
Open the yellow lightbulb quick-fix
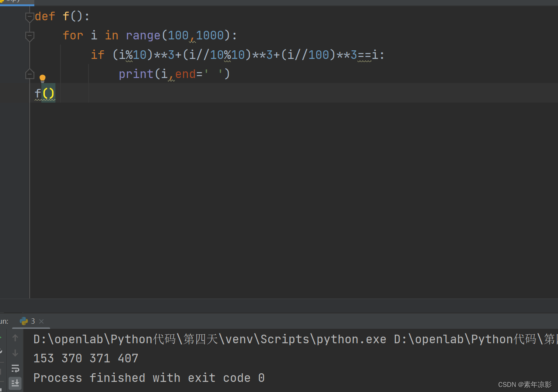tap(43, 78)
